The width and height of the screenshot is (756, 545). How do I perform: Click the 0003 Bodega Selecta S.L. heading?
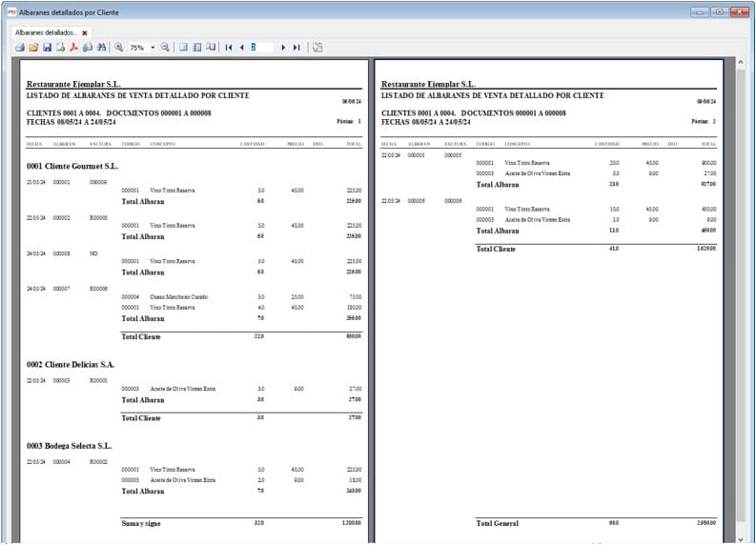[x=69, y=446]
